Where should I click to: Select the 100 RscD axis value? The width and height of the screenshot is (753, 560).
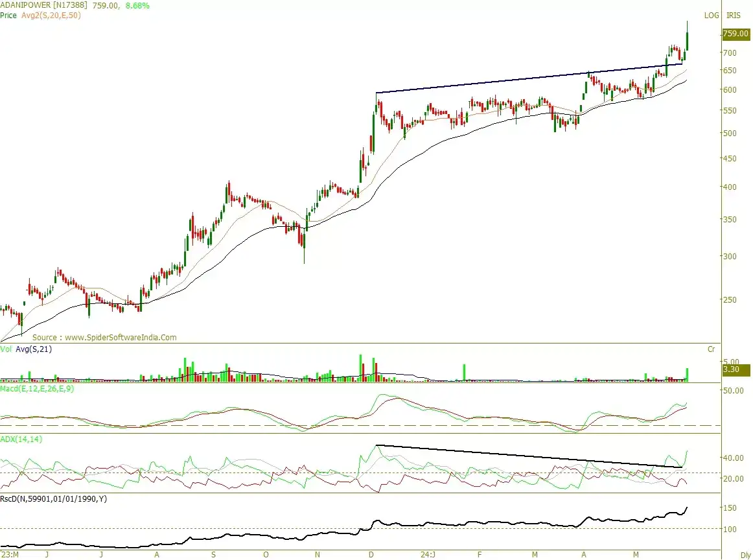730,530
